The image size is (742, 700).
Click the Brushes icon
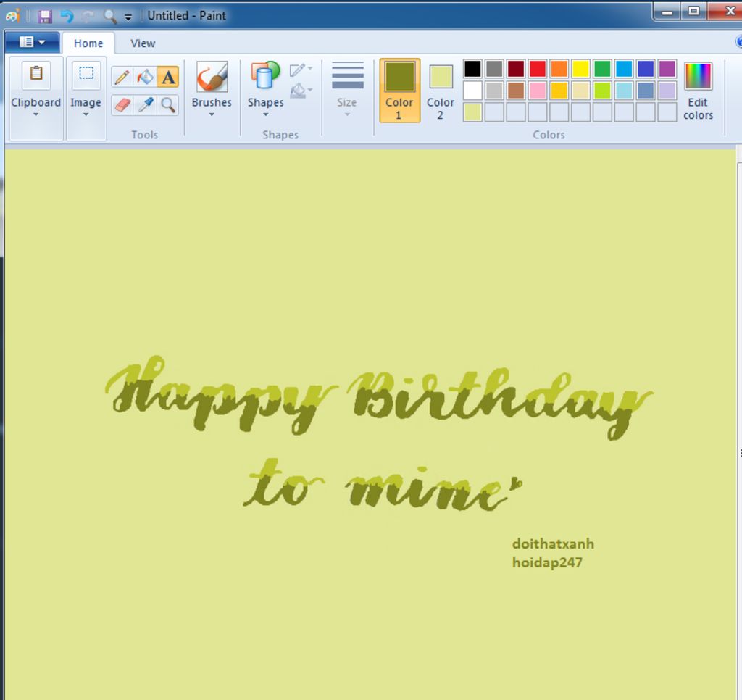click(x=212, y=77)
